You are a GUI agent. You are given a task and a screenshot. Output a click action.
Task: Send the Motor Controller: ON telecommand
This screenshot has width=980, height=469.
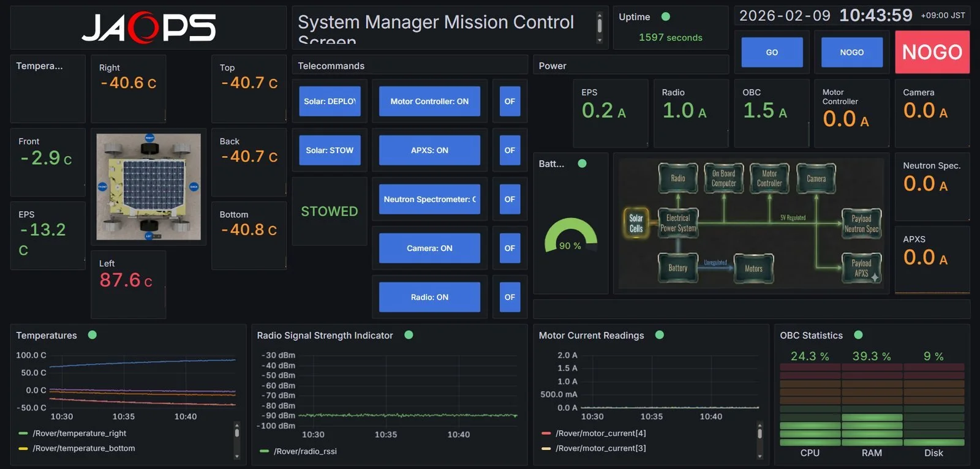(x=429, y=101)
